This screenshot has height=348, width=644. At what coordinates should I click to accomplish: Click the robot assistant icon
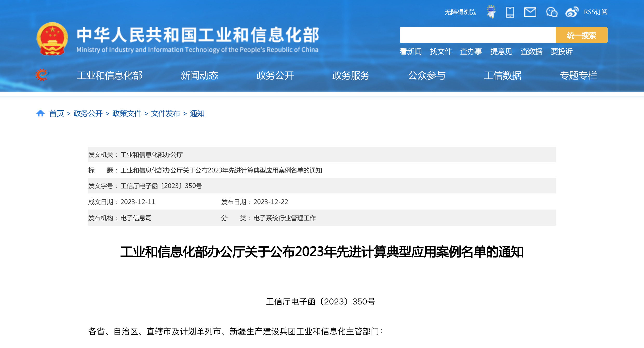pos(491,12)
